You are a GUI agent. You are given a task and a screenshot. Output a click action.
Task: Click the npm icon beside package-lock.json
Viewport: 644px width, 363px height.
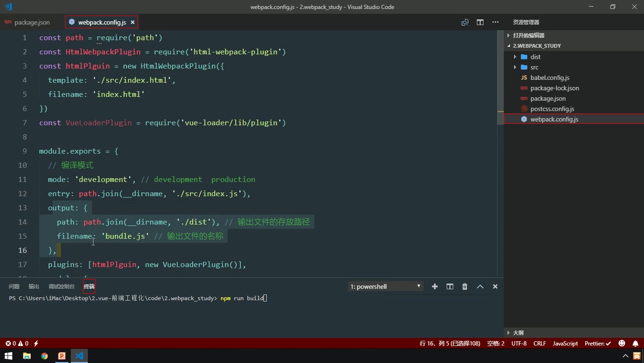point(524,88)
